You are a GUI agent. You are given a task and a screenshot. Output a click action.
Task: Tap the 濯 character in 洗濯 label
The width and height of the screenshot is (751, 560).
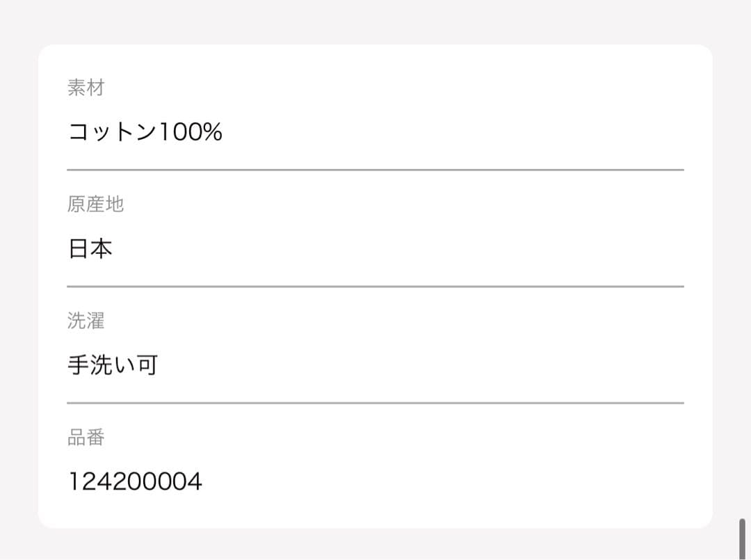pos(95,321)
